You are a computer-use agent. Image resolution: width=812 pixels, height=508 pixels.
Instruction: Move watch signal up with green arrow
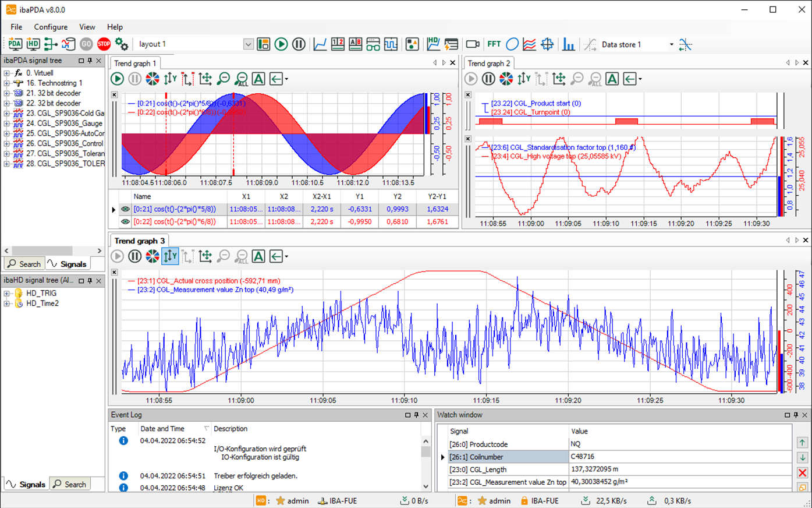(802, 443)
